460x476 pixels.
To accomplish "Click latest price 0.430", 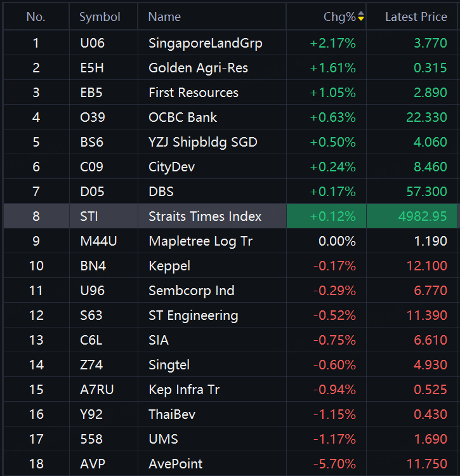I will point(430,414).
